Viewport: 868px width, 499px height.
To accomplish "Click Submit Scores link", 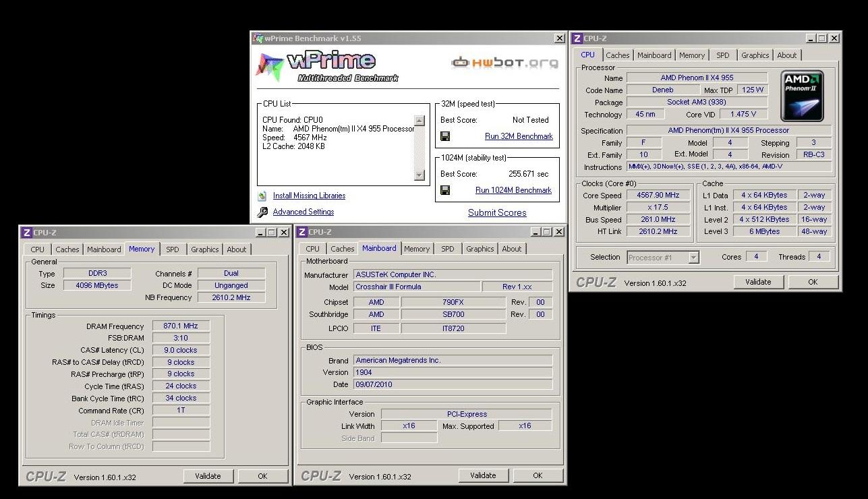I will (497, 212).
